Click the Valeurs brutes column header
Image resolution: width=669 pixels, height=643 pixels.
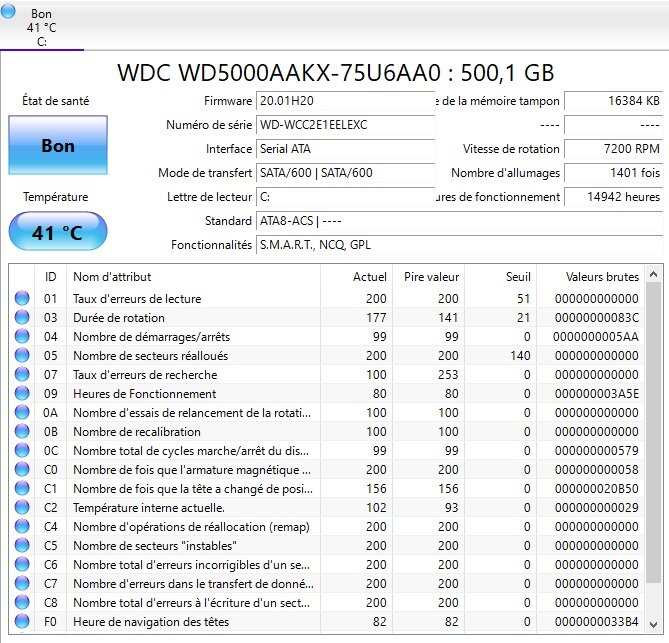590,276
